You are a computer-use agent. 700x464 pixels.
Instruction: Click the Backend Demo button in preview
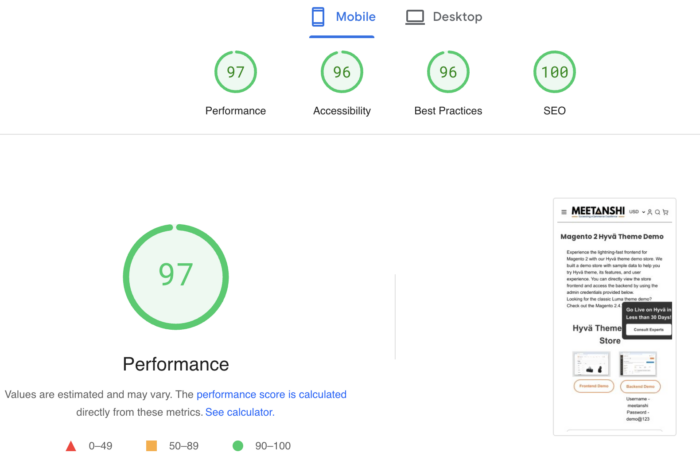[x=640, y=386]
